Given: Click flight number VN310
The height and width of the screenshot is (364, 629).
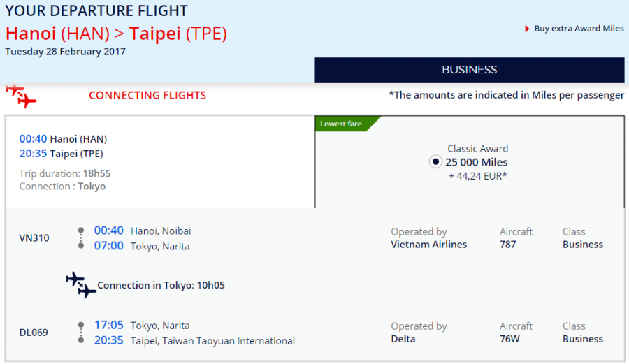Looking at the screenshot, I should 34,238.
